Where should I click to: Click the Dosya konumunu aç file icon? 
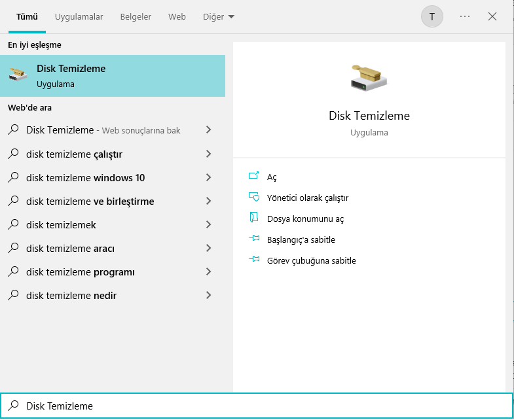(254, 219)
